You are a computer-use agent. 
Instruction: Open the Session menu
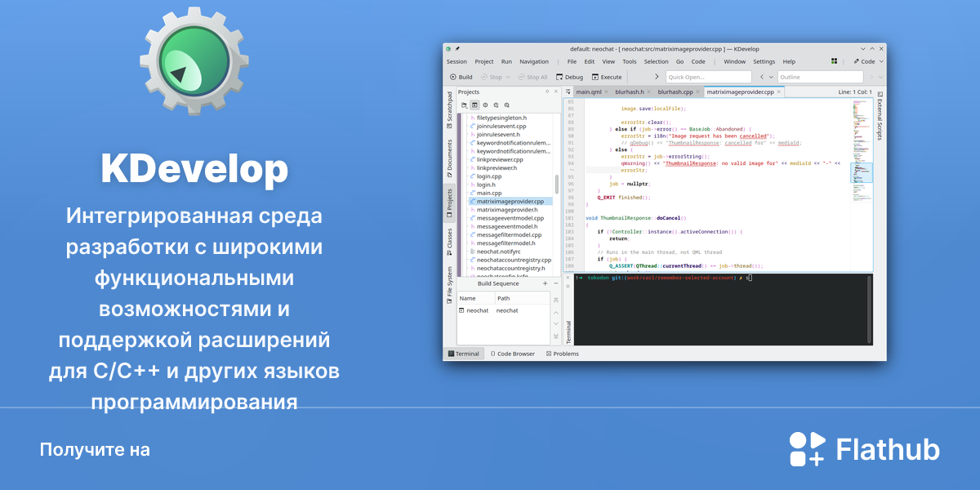click(x=457, y=61)
